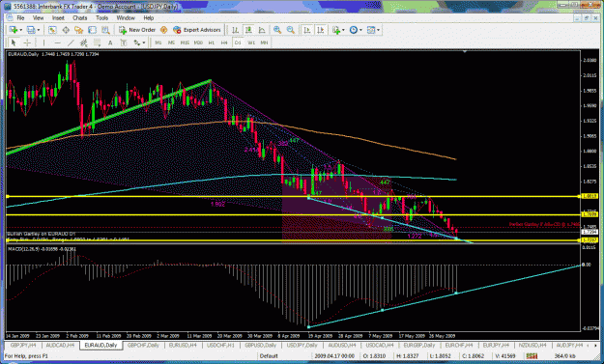This screenshot has height=364, width=604.
Task: Switch to H4 timeframe
Action: tap(224, 42)
